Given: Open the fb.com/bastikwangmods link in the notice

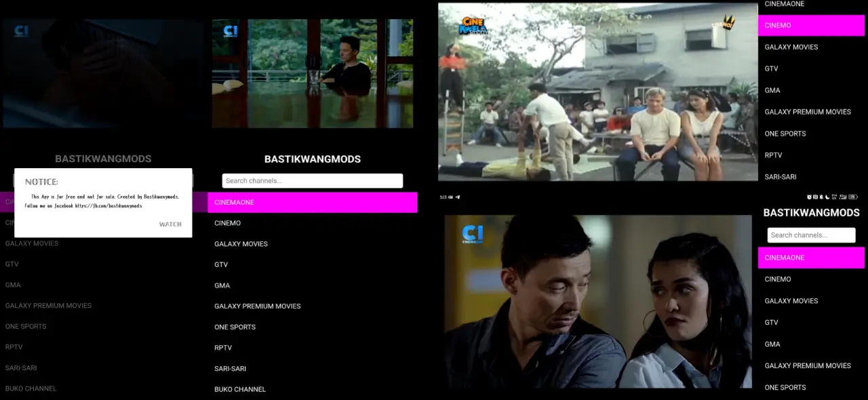Looking at the screenshot, I should (108, 205).
